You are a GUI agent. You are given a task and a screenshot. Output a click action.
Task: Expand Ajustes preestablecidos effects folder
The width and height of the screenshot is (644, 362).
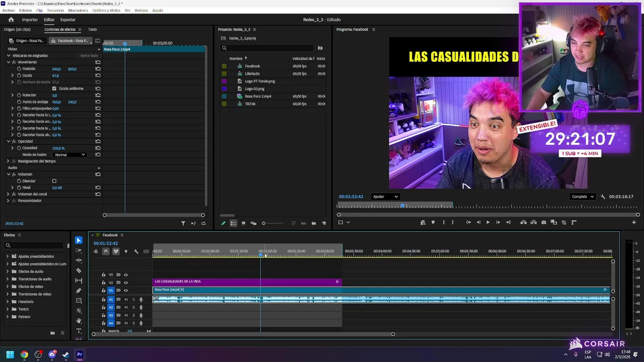pyautogui.click(x=8, y=256)
